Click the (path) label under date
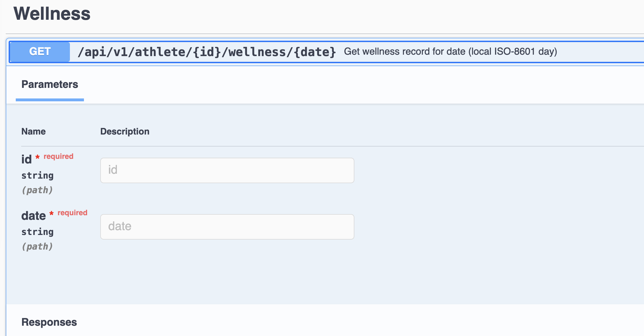Viewport: 644px width, 336px height. point(37,246)
